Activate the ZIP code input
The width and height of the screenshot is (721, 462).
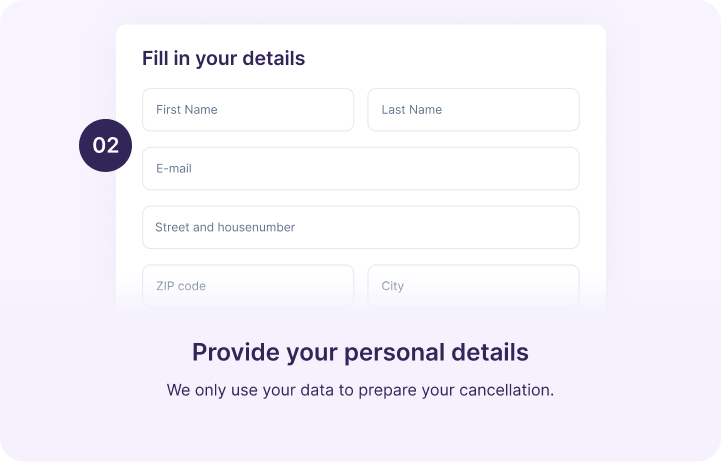(x=248, y=285)
